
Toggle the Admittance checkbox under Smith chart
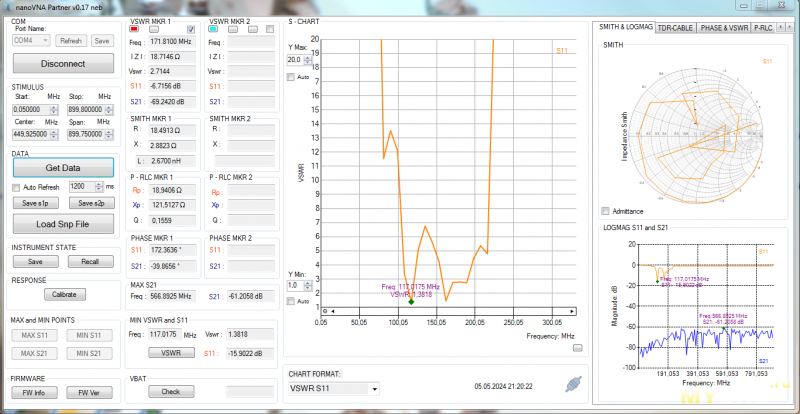click(x=604, y=211)
